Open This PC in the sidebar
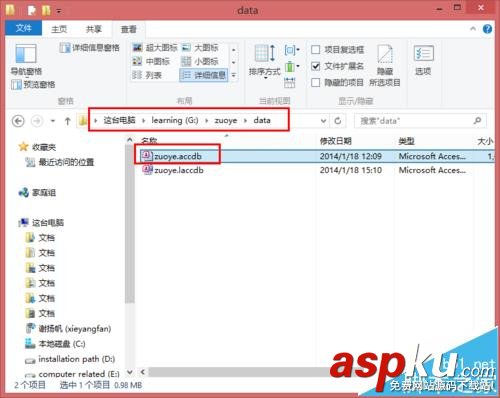This screenshot has height=398, width=500. tap(41, 223)
